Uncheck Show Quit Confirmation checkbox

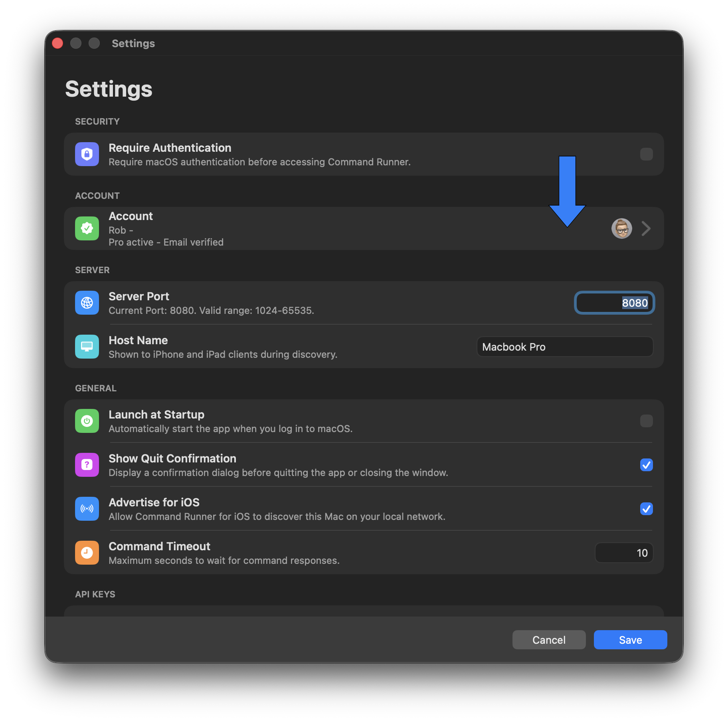646,465
